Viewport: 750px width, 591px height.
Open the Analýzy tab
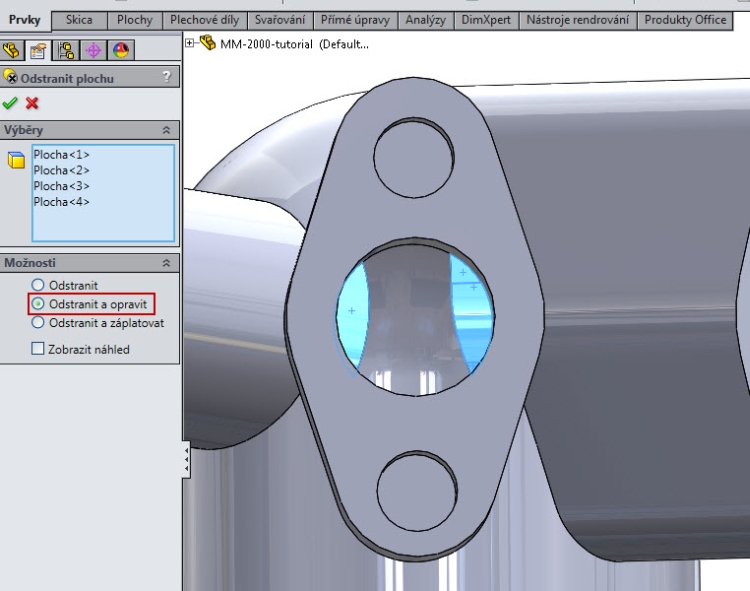(x=425, y=20)
